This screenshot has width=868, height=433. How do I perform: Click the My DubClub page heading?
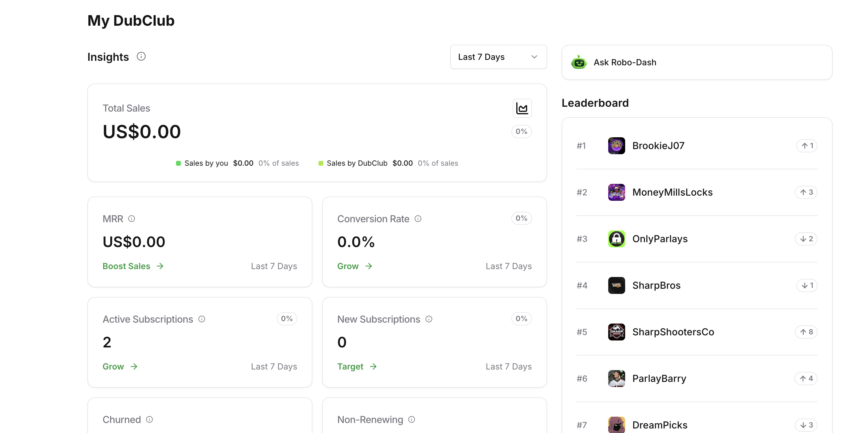click(131, 21)
